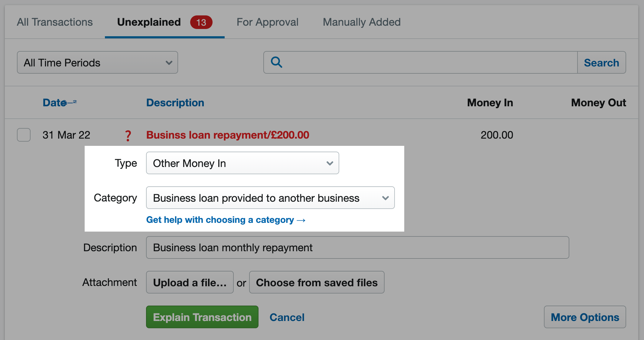This screenshot has height=340, width=644.
Task: Switch to the All Transactions tab
Action: 55,22
